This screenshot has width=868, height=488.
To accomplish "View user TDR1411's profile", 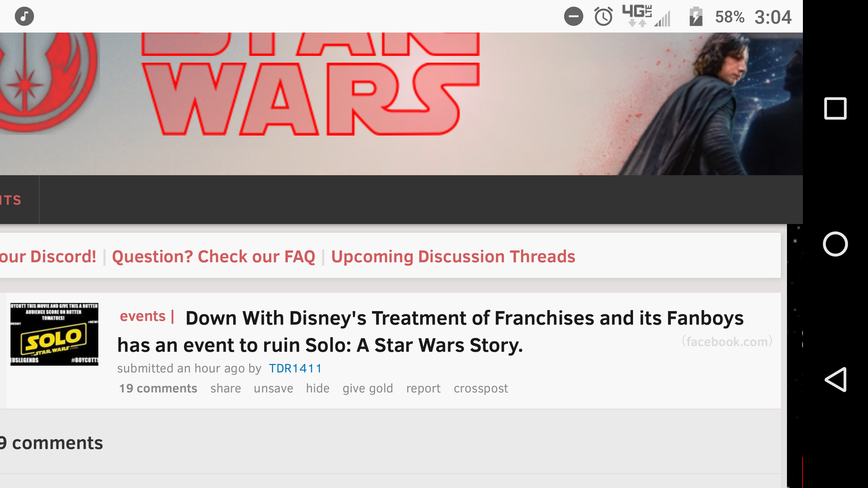I will [x=295, y=368].
